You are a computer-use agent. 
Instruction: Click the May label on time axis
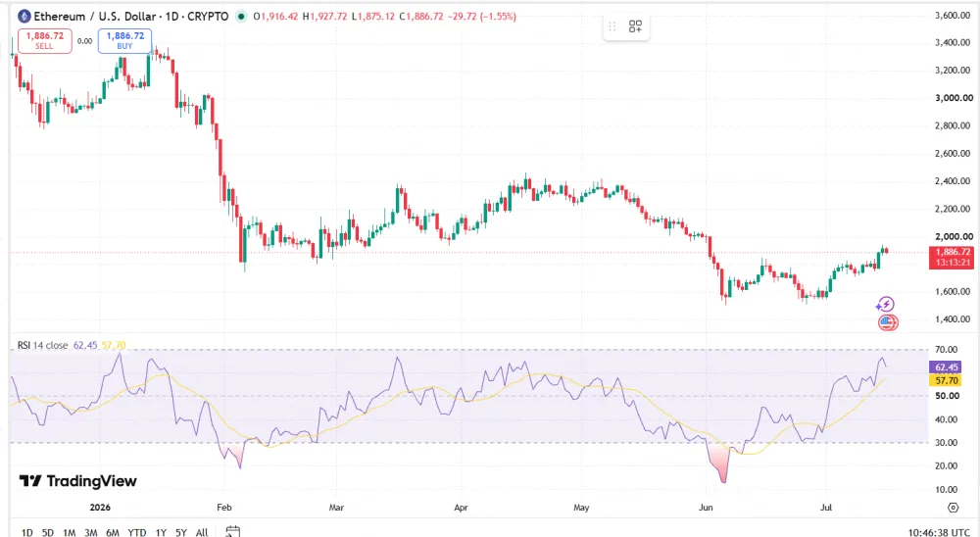tap(581, 507)
